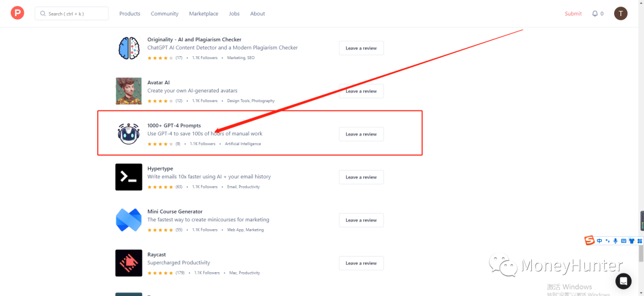The height and width of the screenshot is (296, 644).
Task: Go to the Marketplace menu item
Action: (204, 14)
